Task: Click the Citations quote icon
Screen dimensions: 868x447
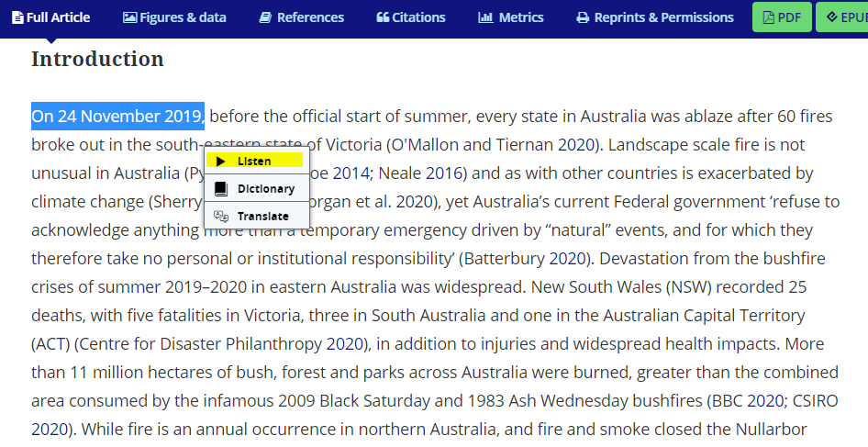Action: tap(383, 17)
